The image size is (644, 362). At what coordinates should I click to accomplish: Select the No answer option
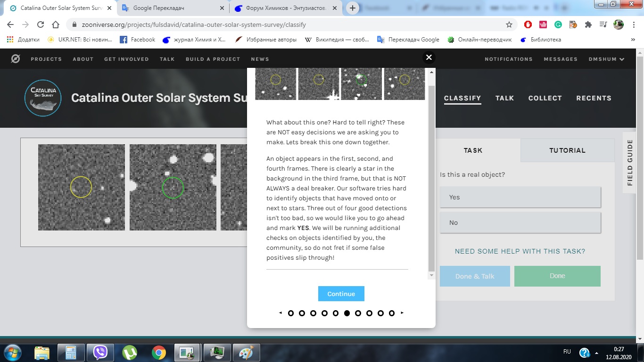(520, 222)
